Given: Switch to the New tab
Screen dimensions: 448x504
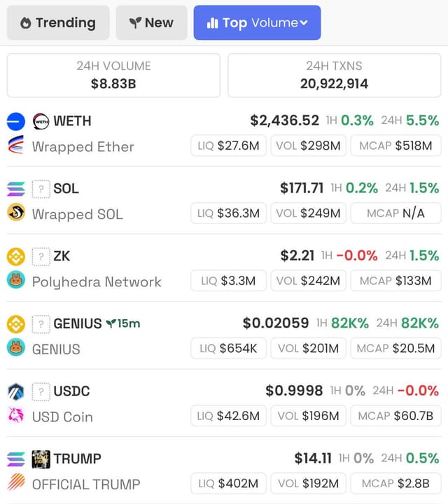Looking at the screenshot, I should click(x=151, y=23).
